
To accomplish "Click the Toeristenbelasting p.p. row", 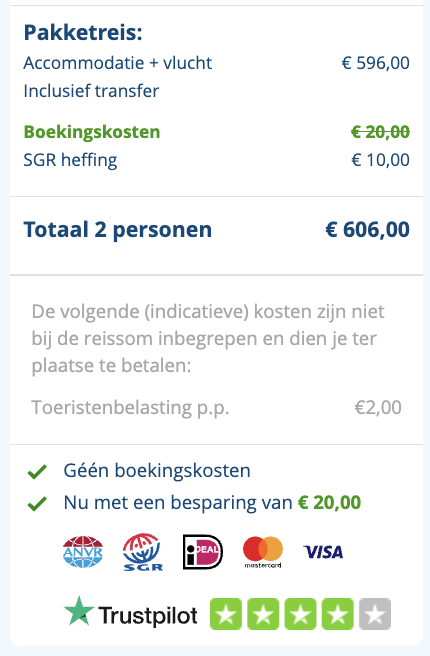I will click(217, 407).
